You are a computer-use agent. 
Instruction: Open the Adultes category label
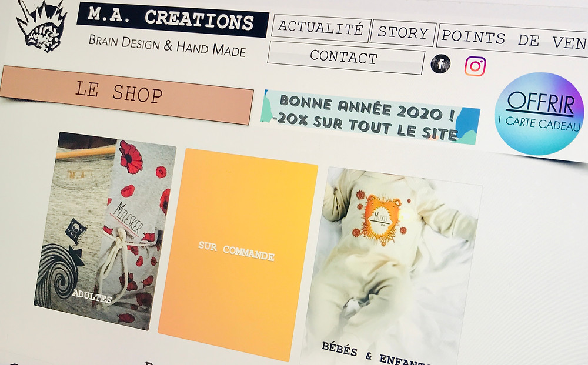(92, 296)
